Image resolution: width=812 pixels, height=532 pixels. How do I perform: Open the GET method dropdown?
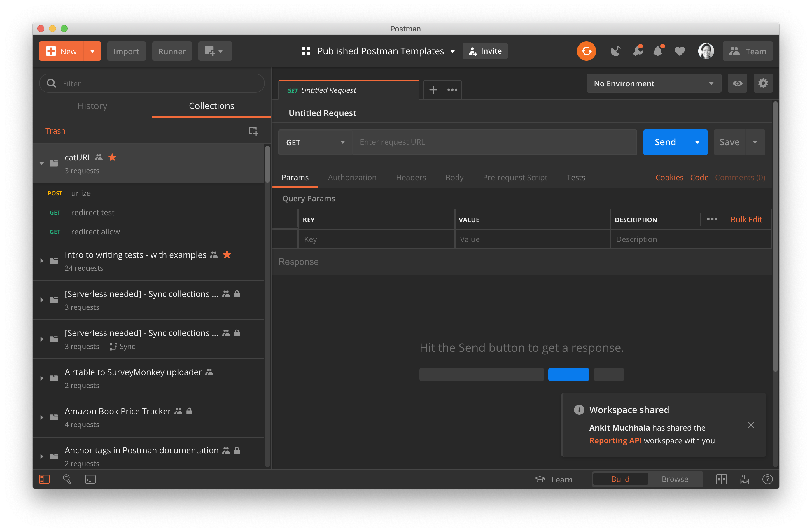click(x=315, y=142)
